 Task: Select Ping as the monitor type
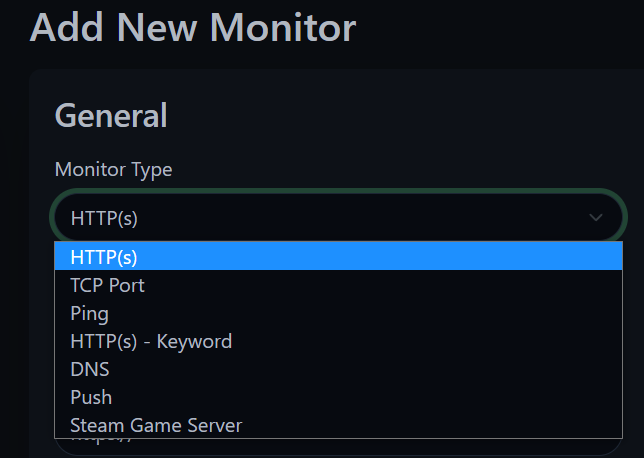(x=90, y=313)
